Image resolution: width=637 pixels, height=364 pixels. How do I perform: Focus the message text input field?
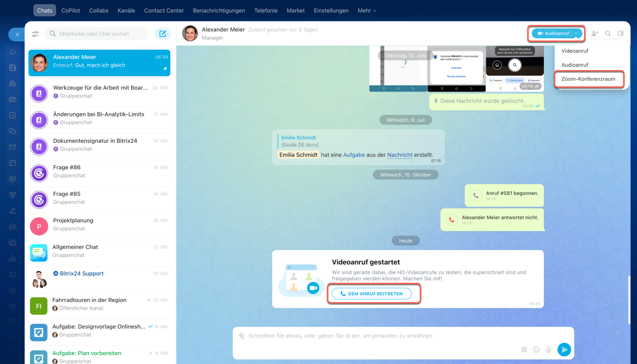point(403,336)
